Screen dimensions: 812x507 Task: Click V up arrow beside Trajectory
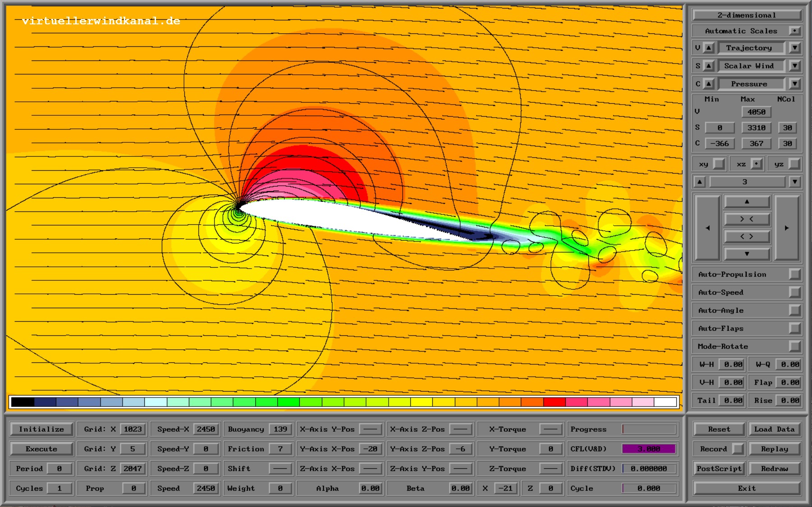click(709, 48)
